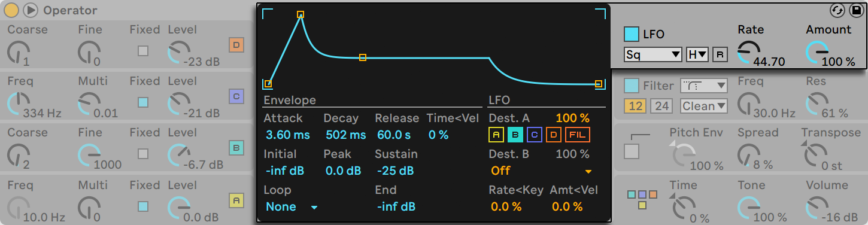Click the Decay value 502 ms

coord(345,135)
